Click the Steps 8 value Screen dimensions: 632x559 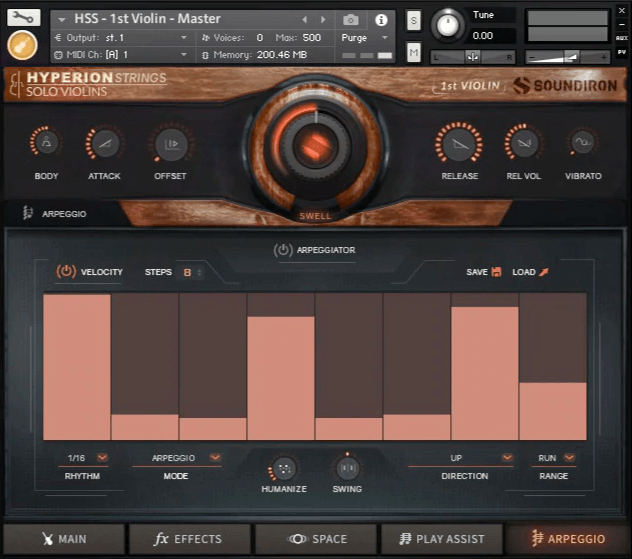(187, 272)
